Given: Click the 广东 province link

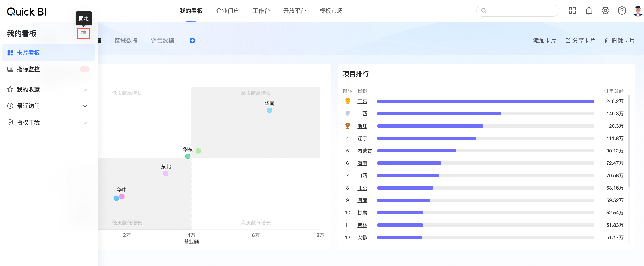Looking at the screenshot, I should click(x=362, y=101).
